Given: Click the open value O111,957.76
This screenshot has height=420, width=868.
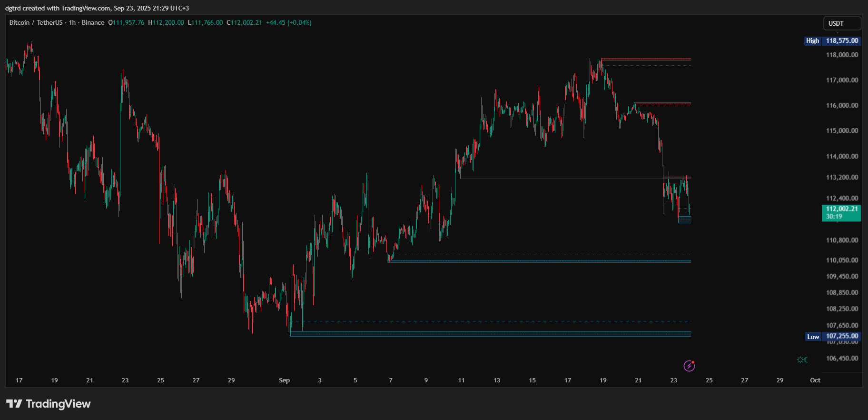Looking at the screenshot, I should coord(126,22).
